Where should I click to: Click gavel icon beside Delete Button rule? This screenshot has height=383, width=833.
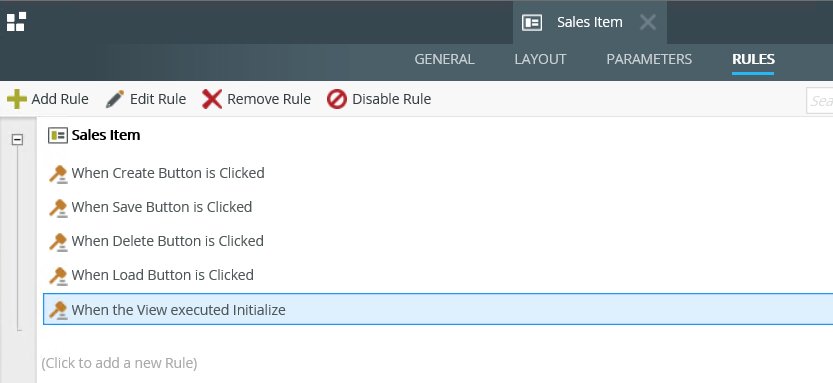[x=58, y=242]
